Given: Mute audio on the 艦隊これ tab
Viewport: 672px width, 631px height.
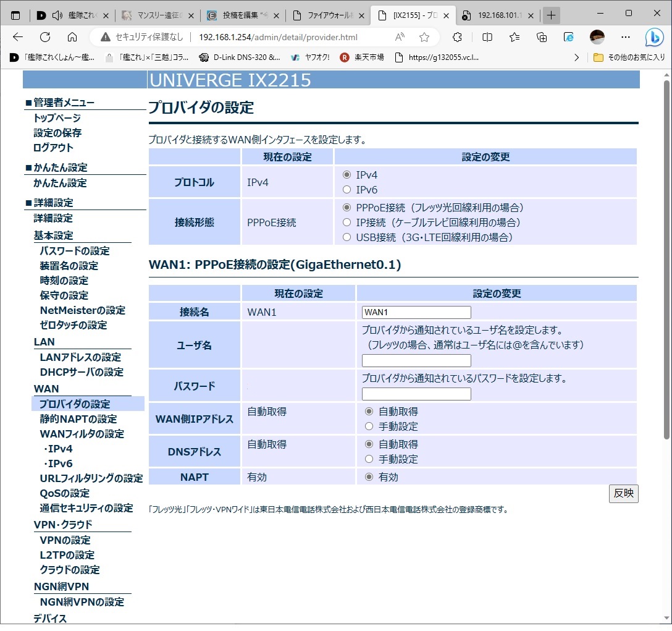Looking at the screenshot, I should click(57, 16).
